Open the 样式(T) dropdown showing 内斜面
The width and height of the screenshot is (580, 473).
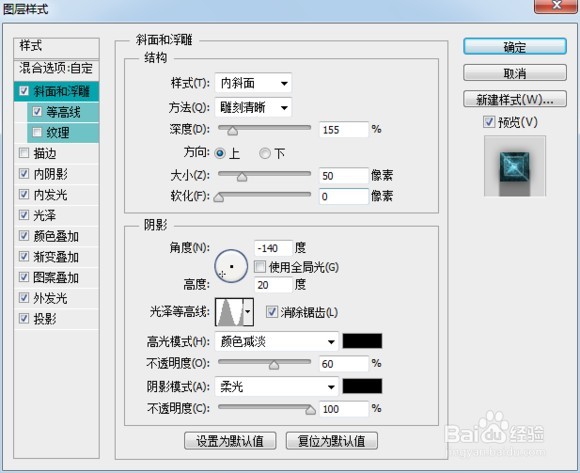pyautogui.click(x=253, y=83)
